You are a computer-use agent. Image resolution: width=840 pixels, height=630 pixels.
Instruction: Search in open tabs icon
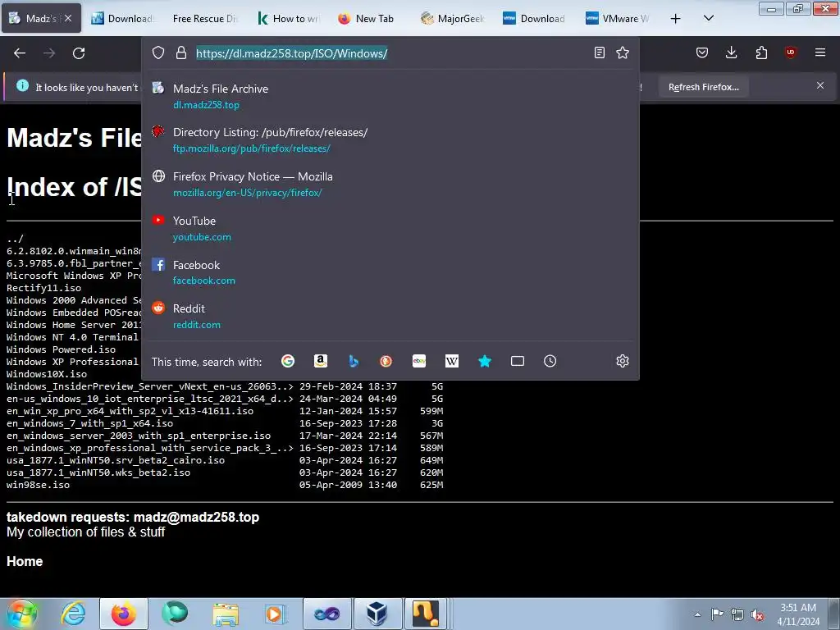pyautogui.click(x=518, y=361)
